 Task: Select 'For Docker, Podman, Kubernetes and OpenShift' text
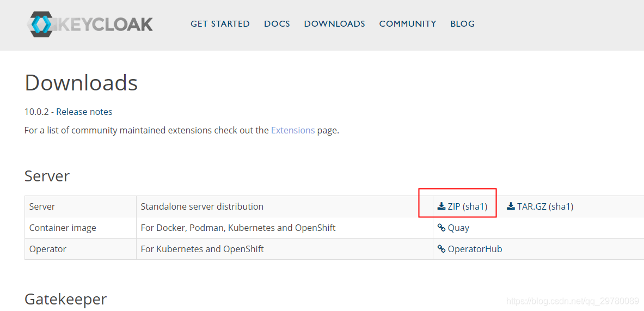(x=238, y=228)
